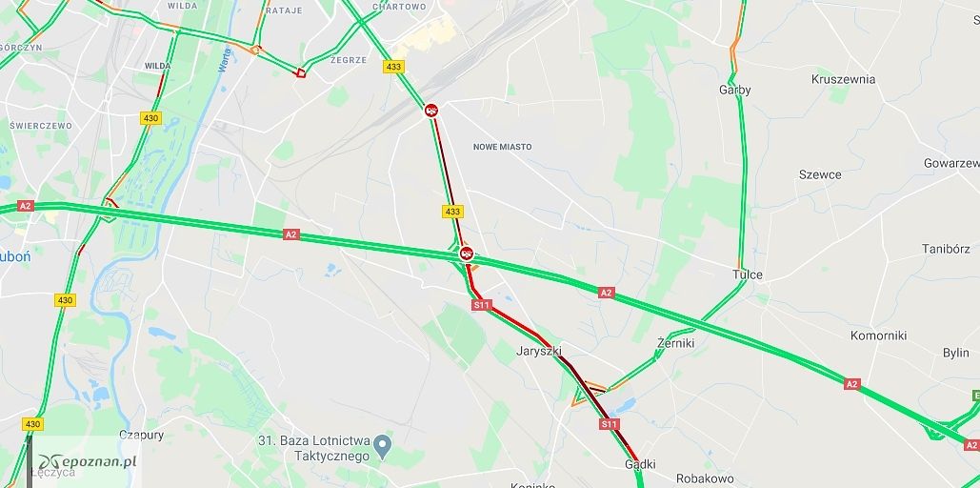Click the S11 road shield beside Jaryszki
This screenshot has height=488, width=980.
482,305
